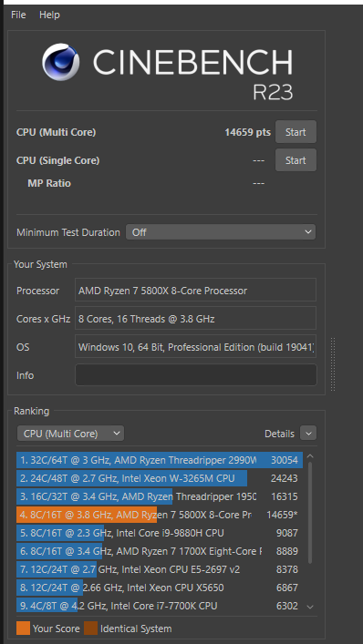This screenshot has width=363, height=644.
Task: Click the ranking list scroll down arrow
Action: tap(310, 607)
